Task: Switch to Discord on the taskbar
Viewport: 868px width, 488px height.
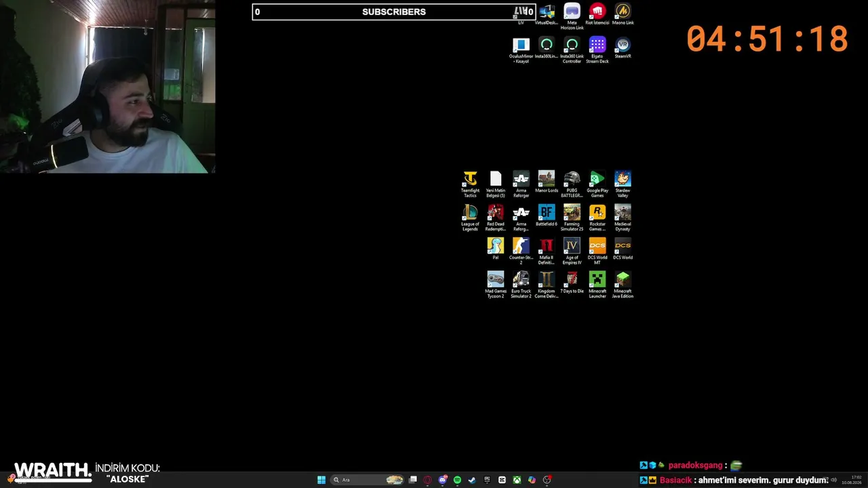Action: (x=442, y=480)
